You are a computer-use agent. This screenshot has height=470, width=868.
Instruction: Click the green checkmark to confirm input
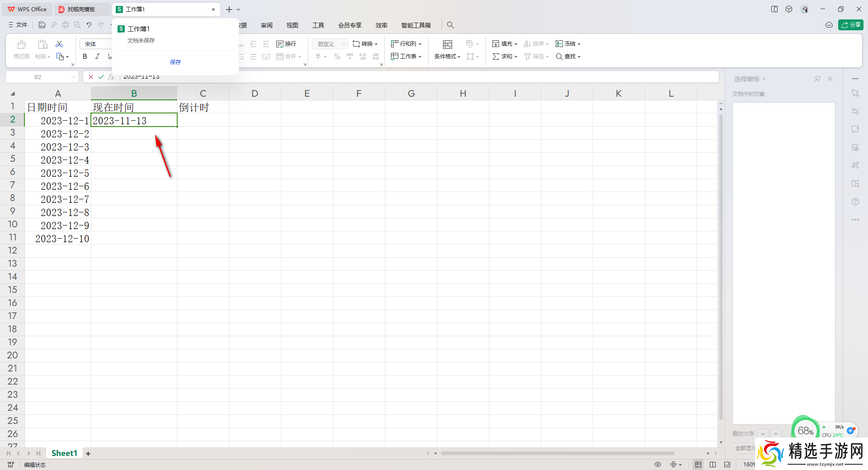click(101, 77)
